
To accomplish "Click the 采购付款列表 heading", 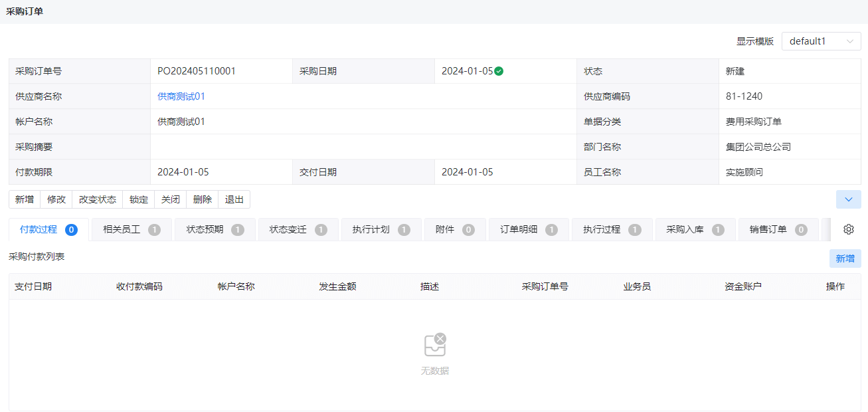I will [37, 256].
